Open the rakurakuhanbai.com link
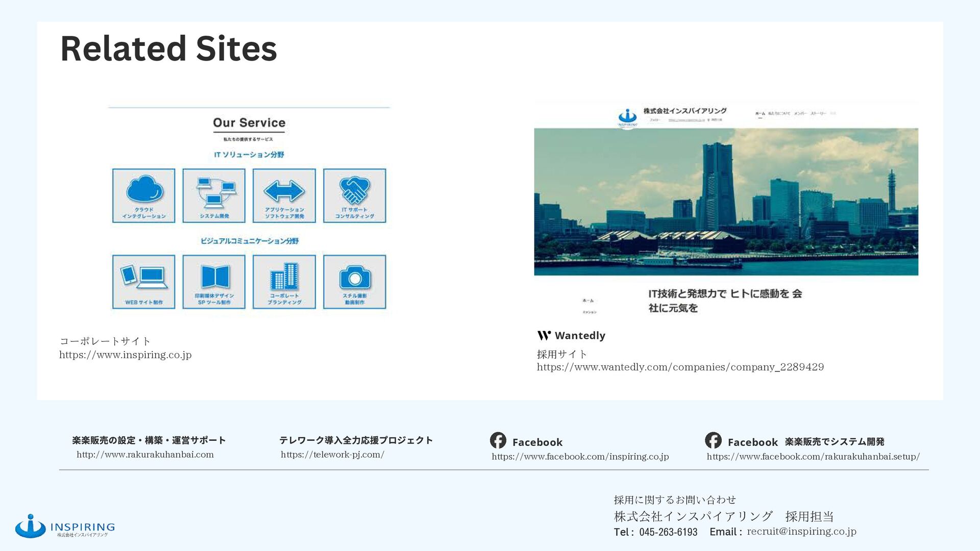 coord(145,455)
